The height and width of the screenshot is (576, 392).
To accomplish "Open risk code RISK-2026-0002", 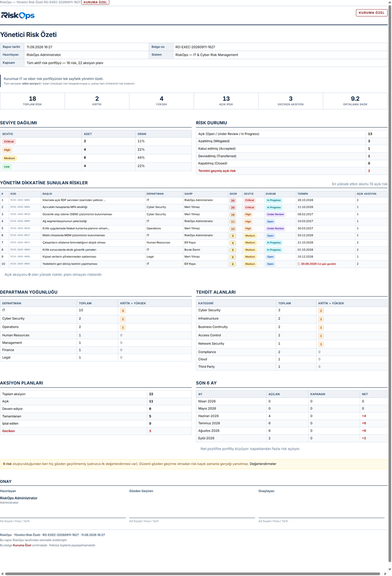I will pyautogui.click(x=20, y=207).
